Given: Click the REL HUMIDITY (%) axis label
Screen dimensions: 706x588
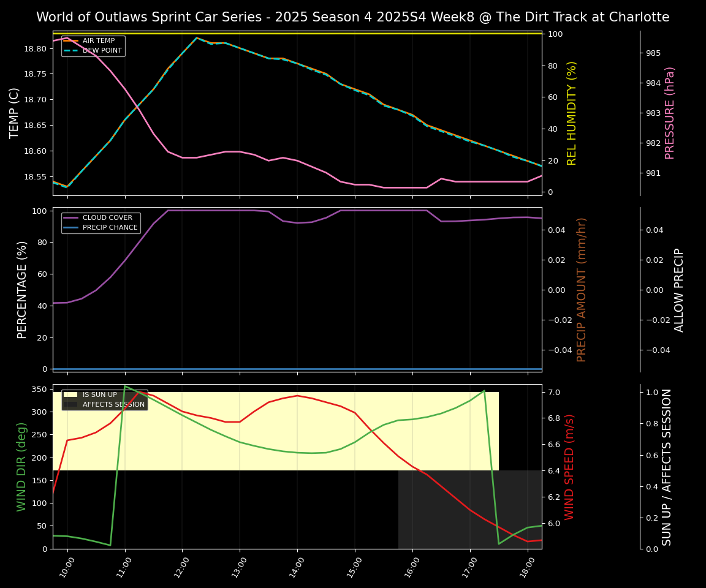Looking at the screenshot, I should pos(572,113).
